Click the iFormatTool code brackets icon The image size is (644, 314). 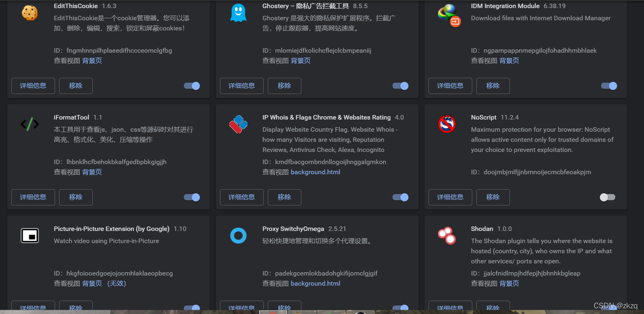pos(30,124)
